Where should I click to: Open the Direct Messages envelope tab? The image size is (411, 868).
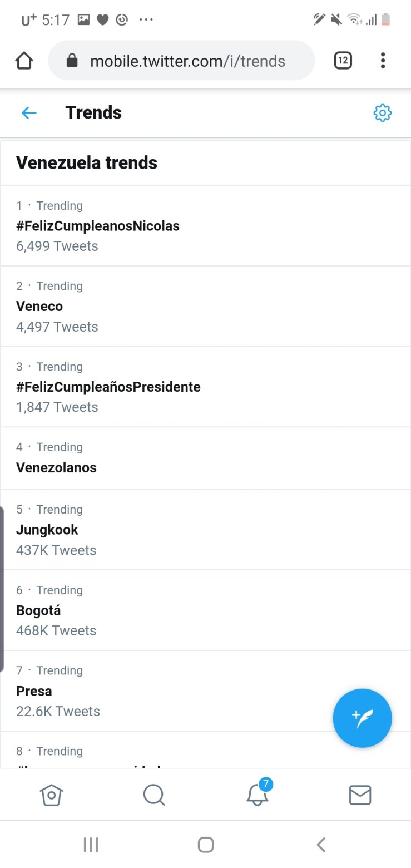pyautogui.click(x=360, y=795)
